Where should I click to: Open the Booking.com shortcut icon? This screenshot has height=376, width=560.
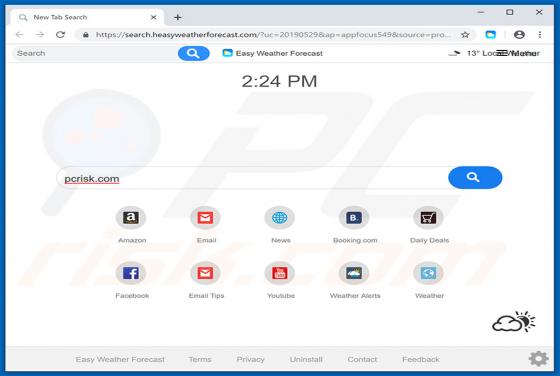click(x=354, y=217)
